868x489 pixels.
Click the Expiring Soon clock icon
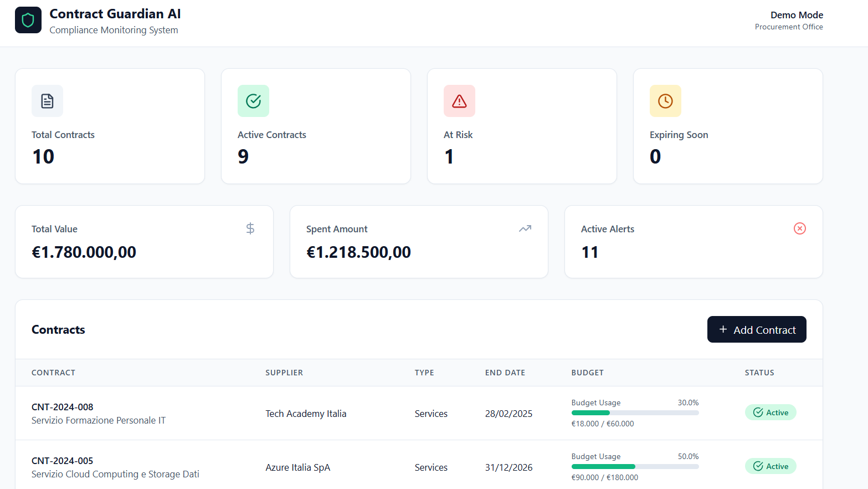pos(665,101)
